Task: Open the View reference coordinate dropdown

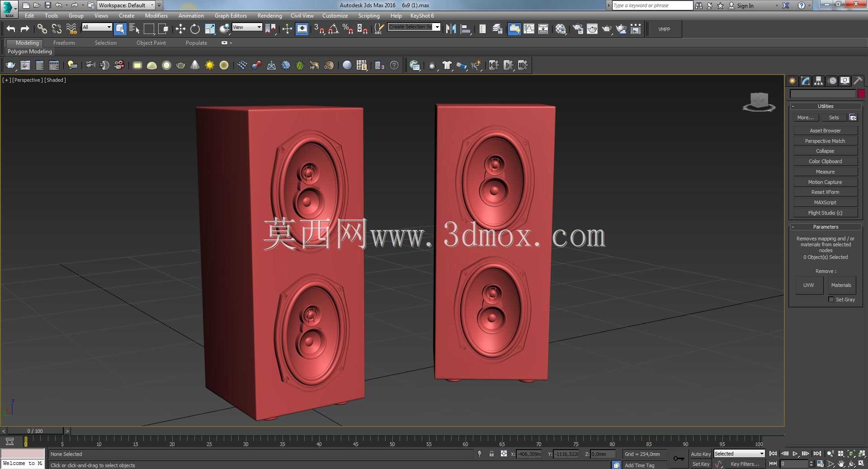Action: coord(247,27)
